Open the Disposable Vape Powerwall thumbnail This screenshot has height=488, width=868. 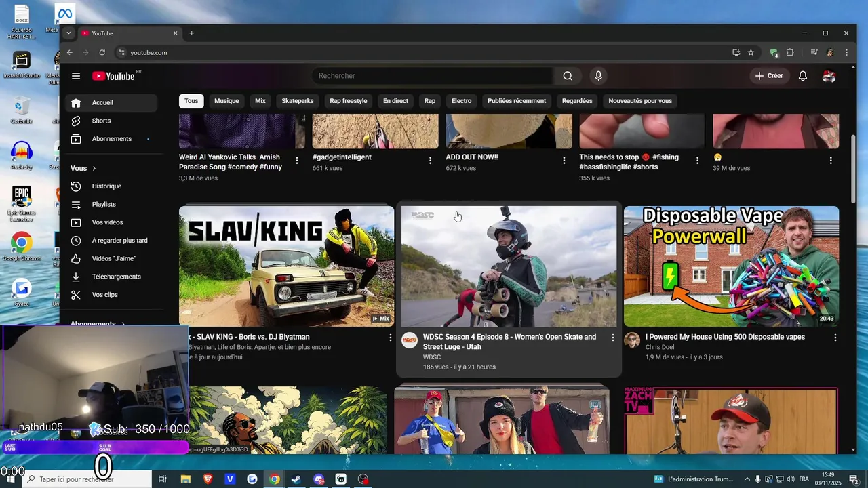coord(731,266)
